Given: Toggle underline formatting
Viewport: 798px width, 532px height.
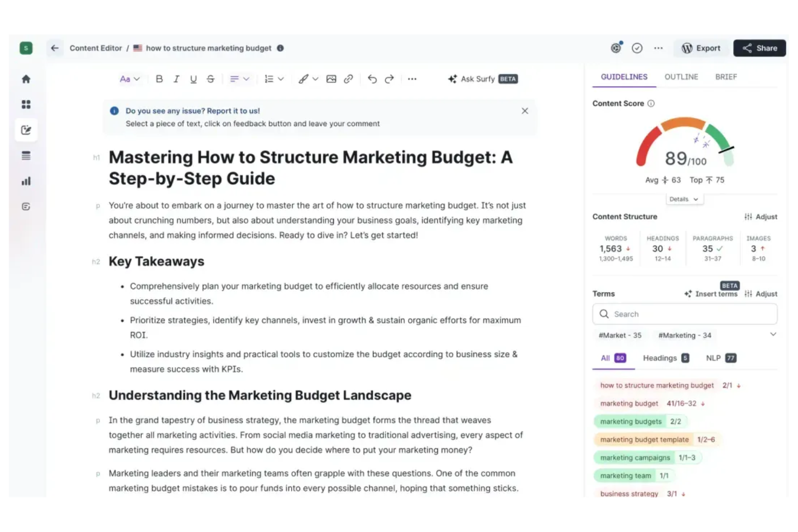Looking at the screenshot, I should click(193, 79).
